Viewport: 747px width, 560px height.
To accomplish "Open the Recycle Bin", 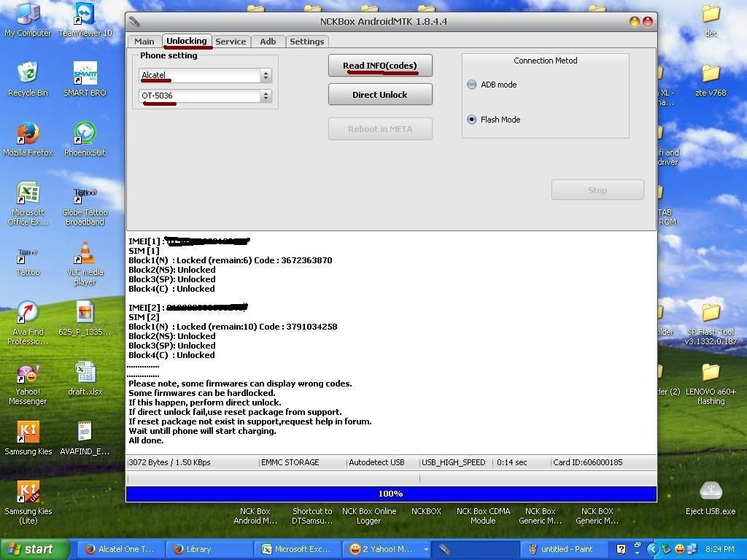I will point(28,75).
